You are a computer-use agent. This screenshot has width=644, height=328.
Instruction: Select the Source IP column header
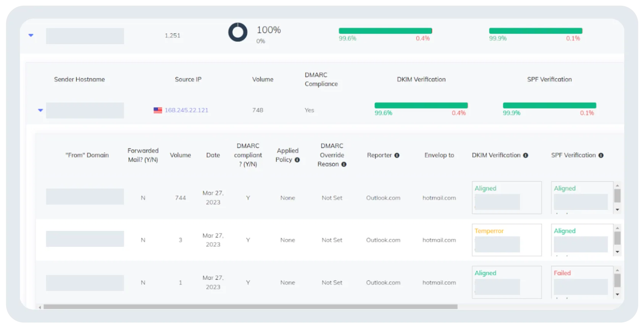pyautogui.click(x=188, y=80)
